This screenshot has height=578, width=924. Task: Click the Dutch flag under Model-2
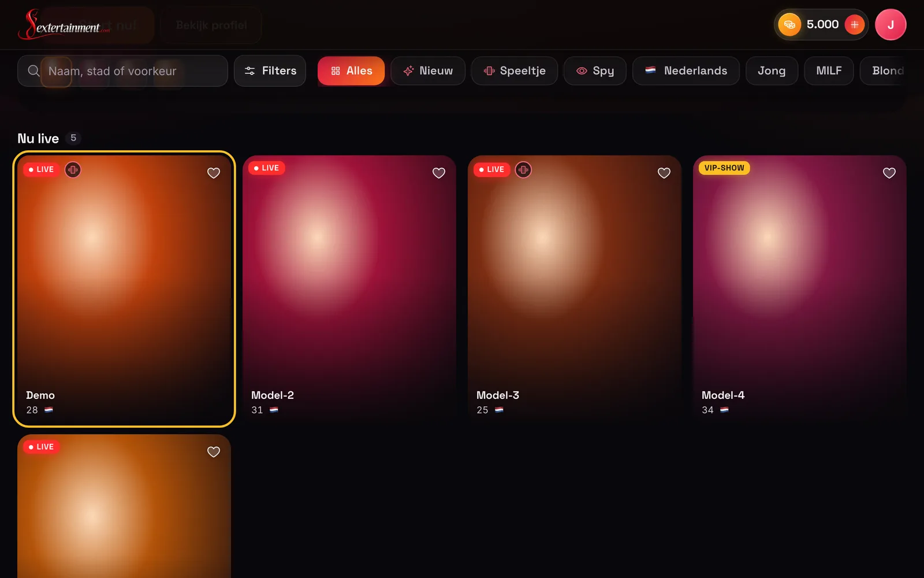274,410
